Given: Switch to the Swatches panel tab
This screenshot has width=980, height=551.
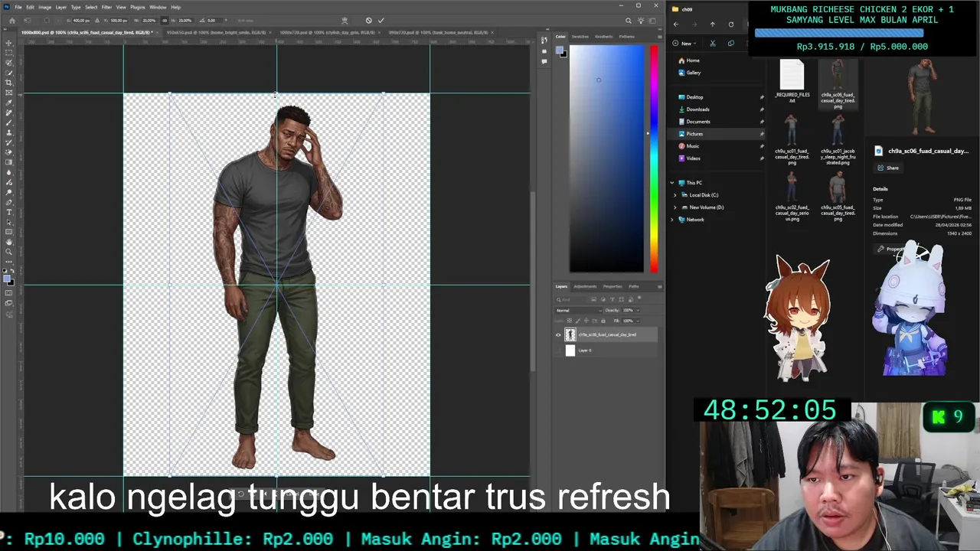Looking at the screenshot, I should (580, 37).
